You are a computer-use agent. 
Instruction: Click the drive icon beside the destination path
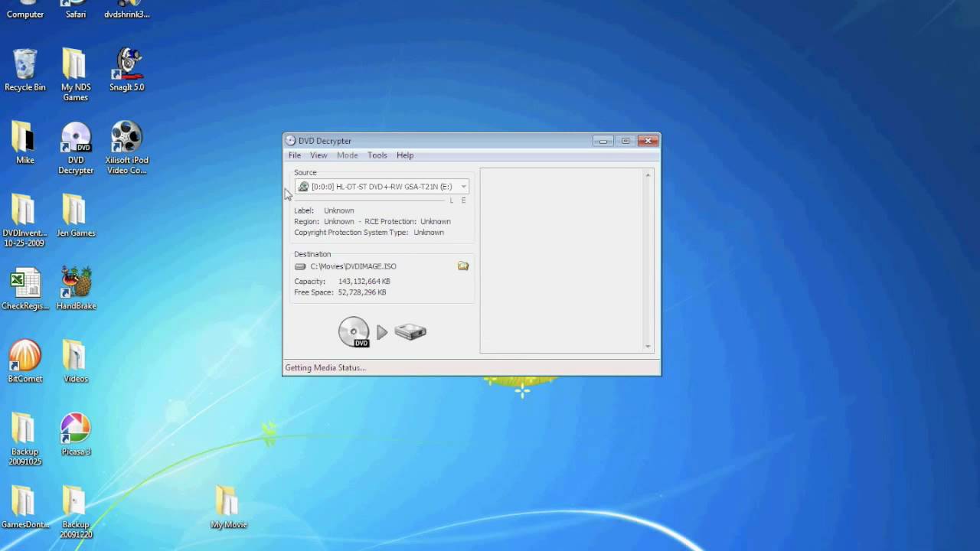(300, 266)
